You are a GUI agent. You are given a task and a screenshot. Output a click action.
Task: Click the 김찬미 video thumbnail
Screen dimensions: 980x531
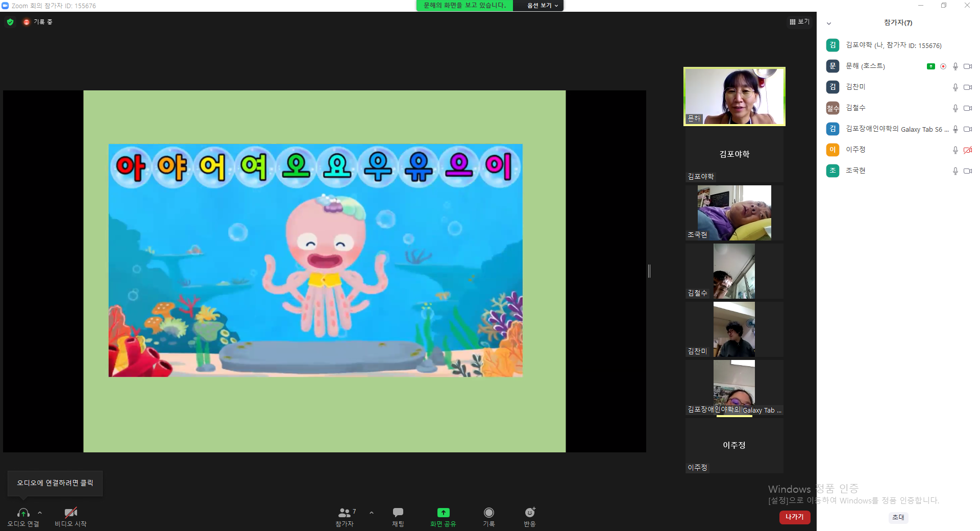(734, 329)
